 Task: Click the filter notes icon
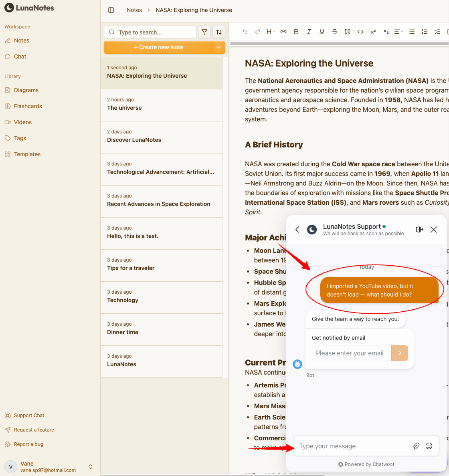[204, 32]
